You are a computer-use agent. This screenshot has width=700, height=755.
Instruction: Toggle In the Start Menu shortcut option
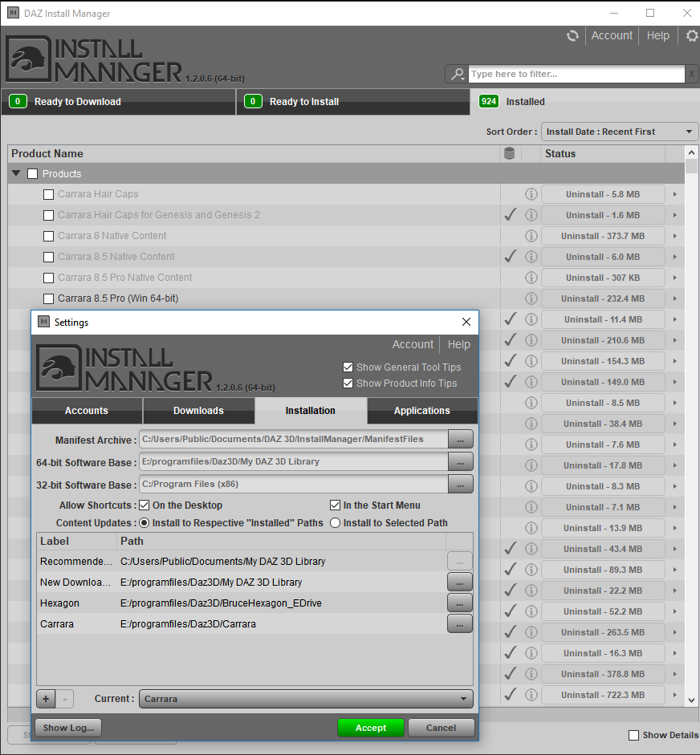click(335, 505)
